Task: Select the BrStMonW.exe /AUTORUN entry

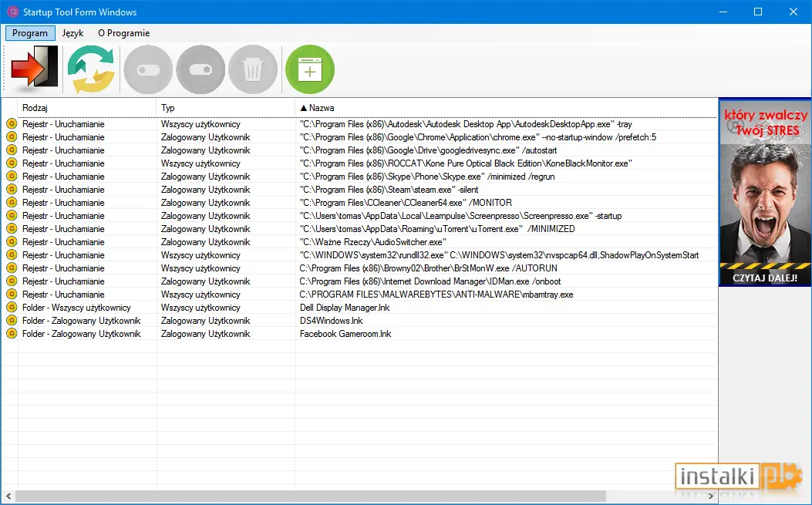Action: pos(428,268)
